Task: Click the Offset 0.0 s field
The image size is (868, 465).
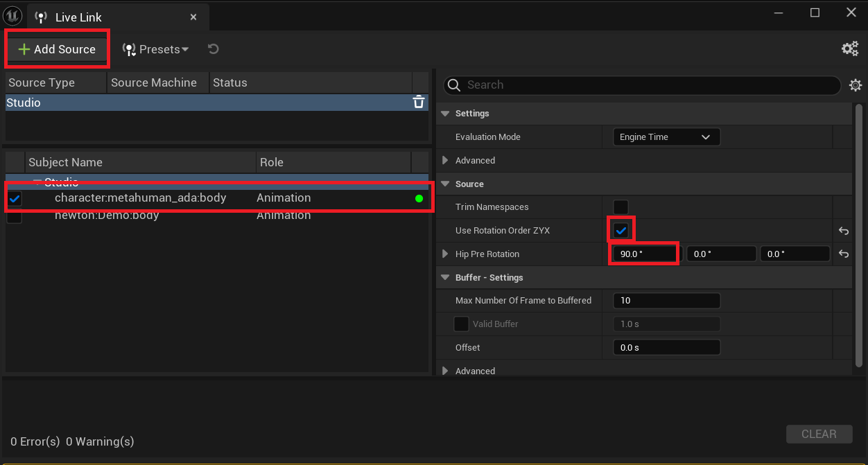Action: (x=666, y=348)
